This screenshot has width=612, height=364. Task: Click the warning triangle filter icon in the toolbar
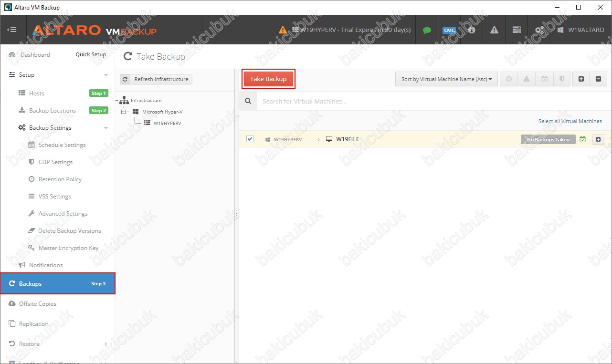click(x=527, y=79)
